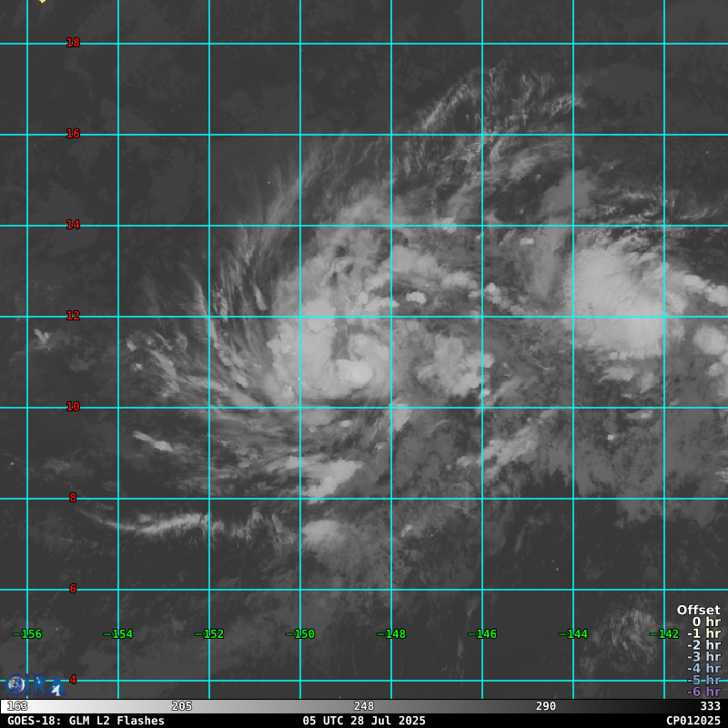Click the 163 value on the colorbar
This screenshot has width=728, height=728.
[x=17, y=706]
